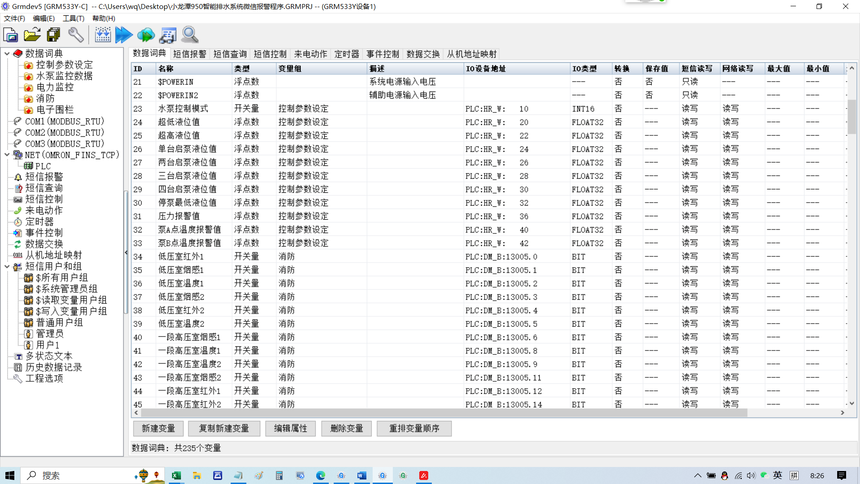Viewport: 860px width, 484px height.
Task: Select row 水泵控制模式 in the table
Action: 488,109
